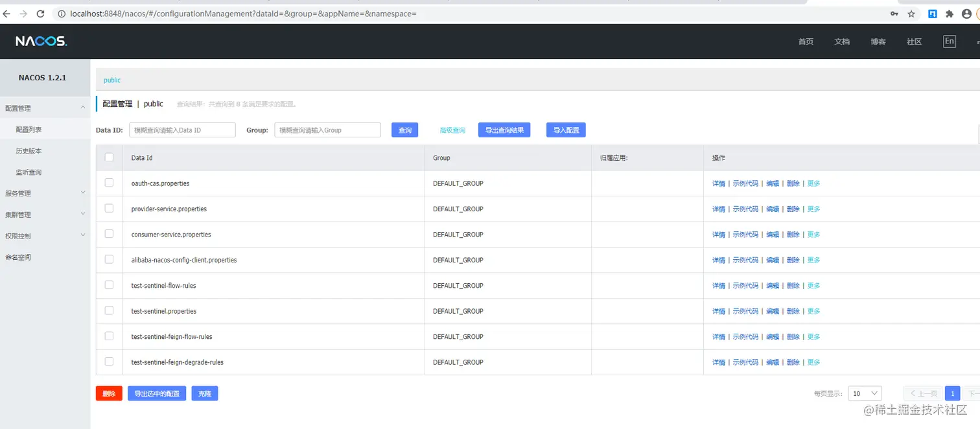
Task: Switch language with the En button
Action: [x=950, y=41]
